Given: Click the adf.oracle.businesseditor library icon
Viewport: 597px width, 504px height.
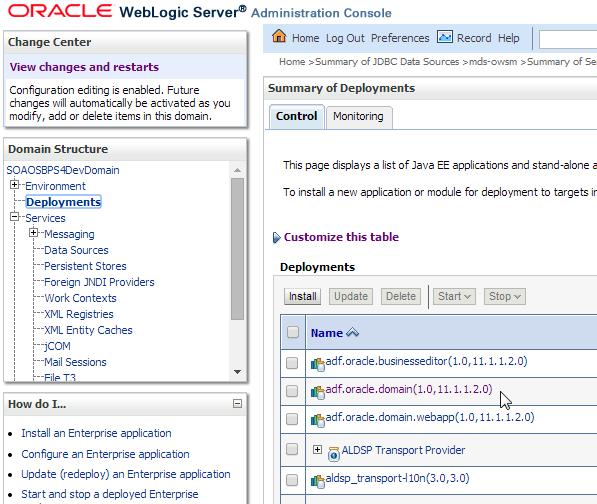Looking at the screenshot, I should pyautogui.click(x=318, y=364).
